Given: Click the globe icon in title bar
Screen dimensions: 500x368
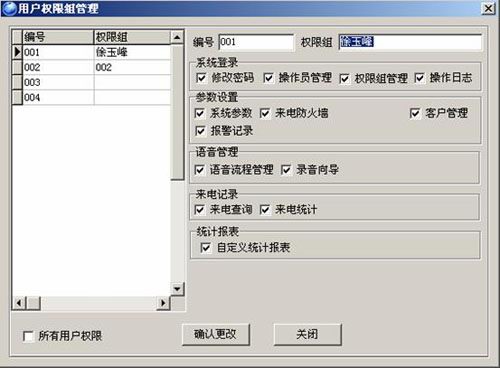Looking at the screenshot, I should [9, 8].
